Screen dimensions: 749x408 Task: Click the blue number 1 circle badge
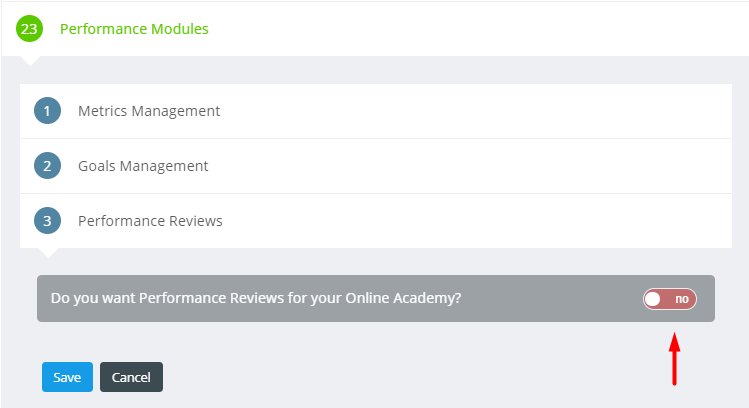[47, 111]
